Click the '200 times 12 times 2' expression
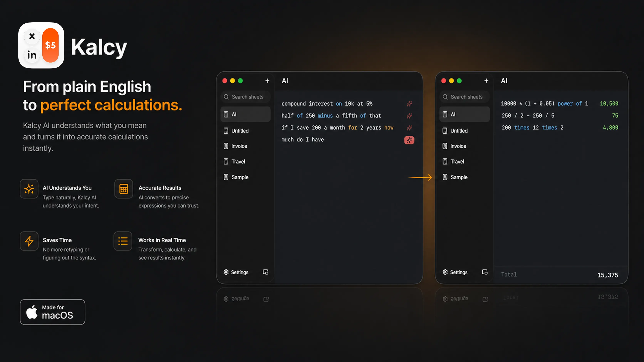This screenshot has height=362, width=644. coord(532,128)
